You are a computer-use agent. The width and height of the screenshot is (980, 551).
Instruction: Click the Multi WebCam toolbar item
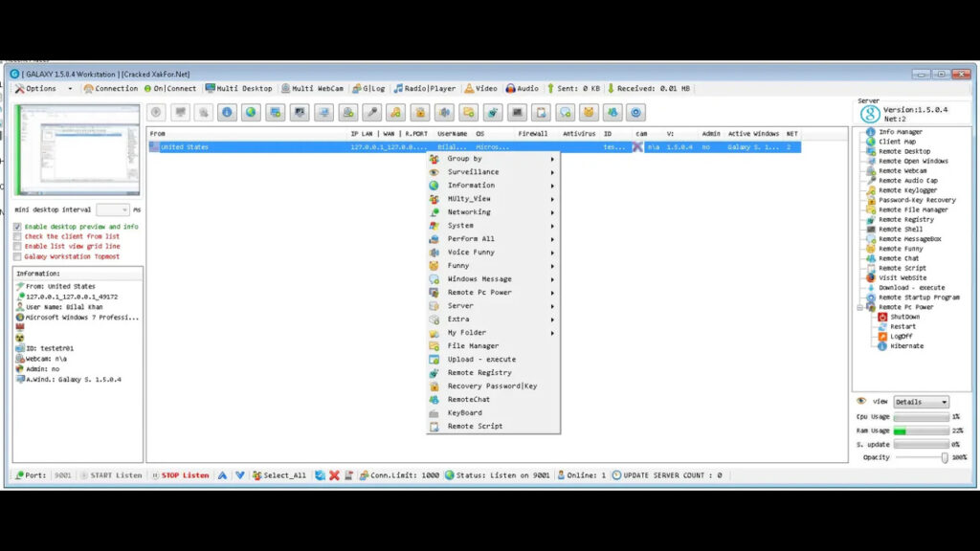coord(313,89)
